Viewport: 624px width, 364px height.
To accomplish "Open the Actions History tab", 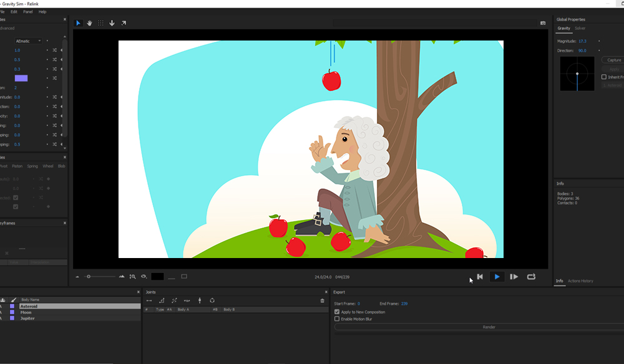I will pyautogui.click(x=580, y=281).
